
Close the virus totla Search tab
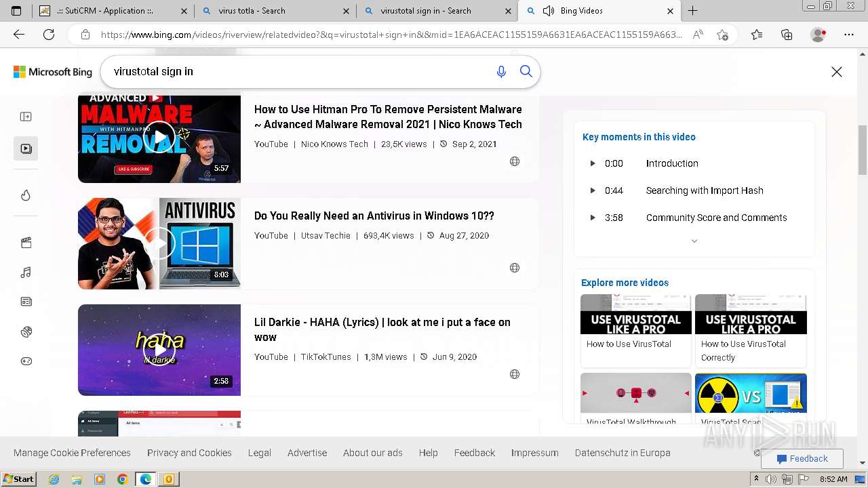pyautogui.click(x=346, y=11)
